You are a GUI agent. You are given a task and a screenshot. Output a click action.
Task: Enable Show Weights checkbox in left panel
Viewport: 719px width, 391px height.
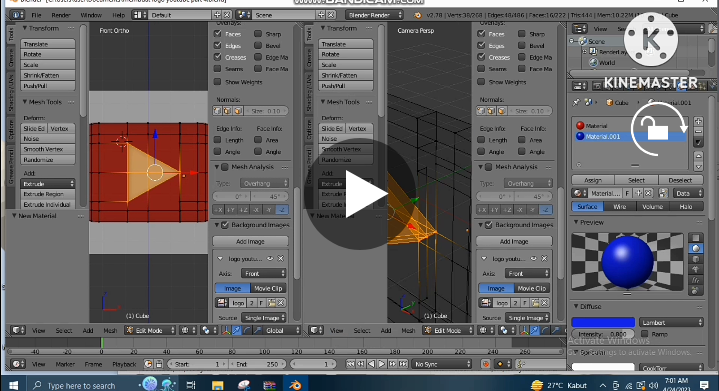(218, 82)
